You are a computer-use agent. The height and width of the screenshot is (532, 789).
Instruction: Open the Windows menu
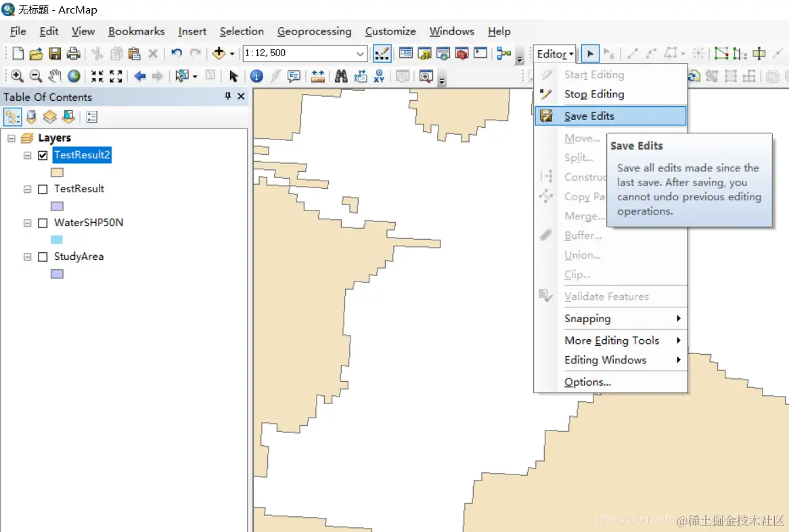point(452,31)
